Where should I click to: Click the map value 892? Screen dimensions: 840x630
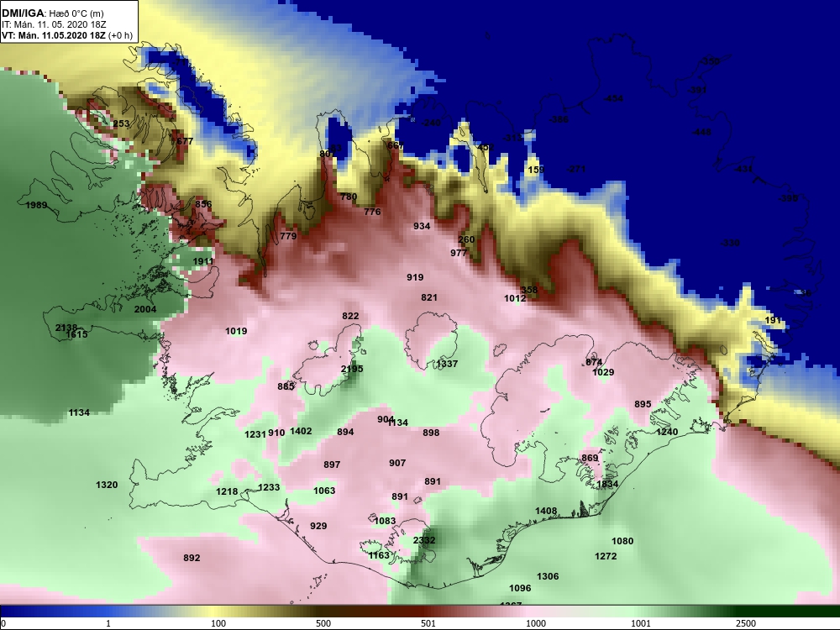click(x=192, y=559)
